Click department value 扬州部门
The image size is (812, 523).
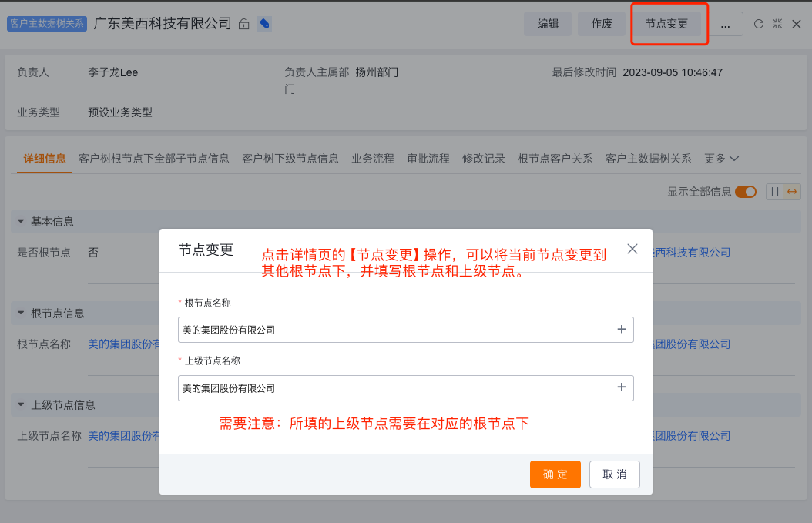377,72
